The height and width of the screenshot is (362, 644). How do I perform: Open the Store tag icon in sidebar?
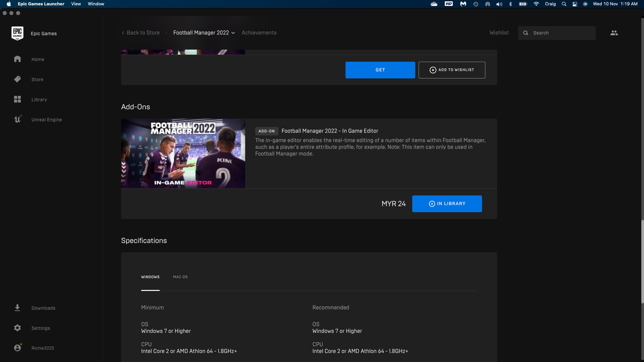click(17, 79)
